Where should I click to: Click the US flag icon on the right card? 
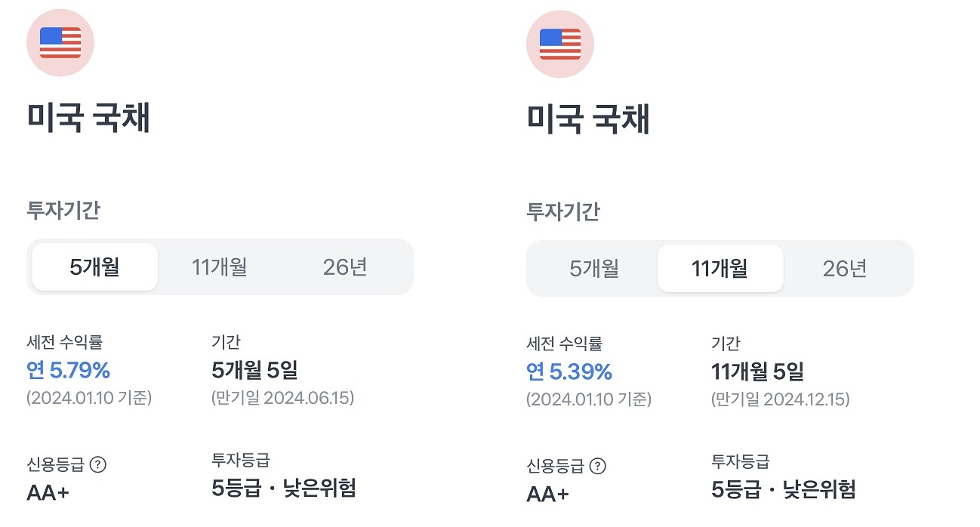click(x=559, y=43)
